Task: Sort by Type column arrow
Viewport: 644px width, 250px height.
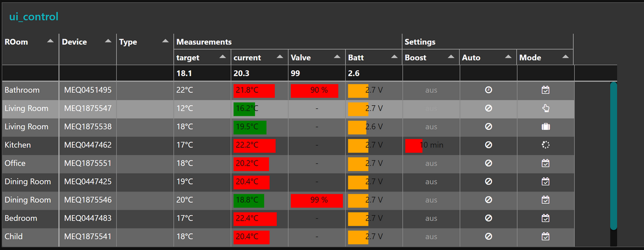Action: coord(165,41)
